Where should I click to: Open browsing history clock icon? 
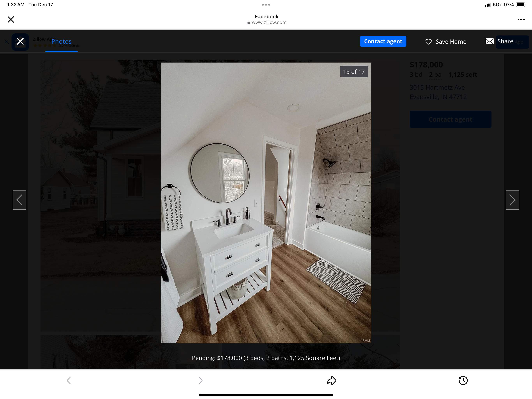pos(463,380)
